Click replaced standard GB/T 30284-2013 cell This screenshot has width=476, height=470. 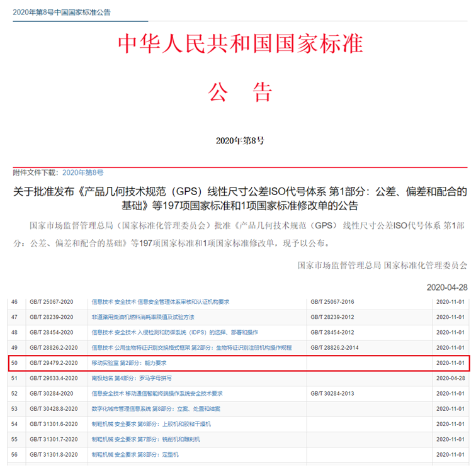[x=332, y=393]
